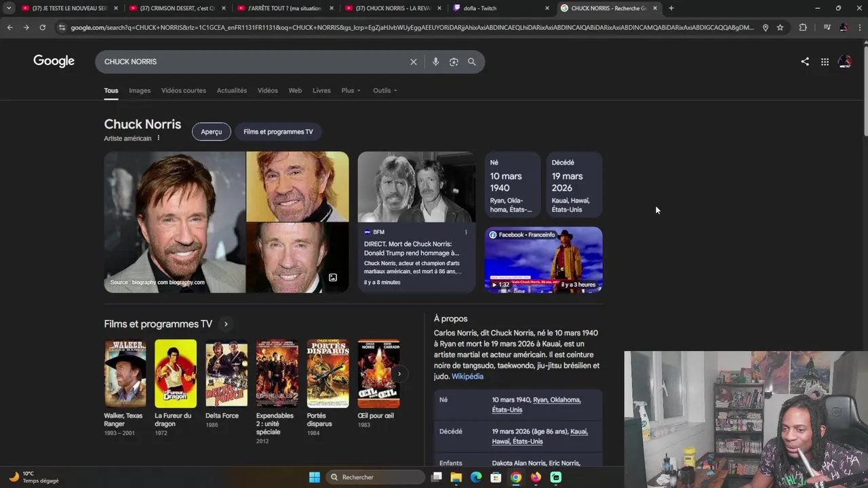The height and width of the screenshot is (488, 868).
Task: Open the tab search dropdown arrow
Action: click(x=9, y=8)
